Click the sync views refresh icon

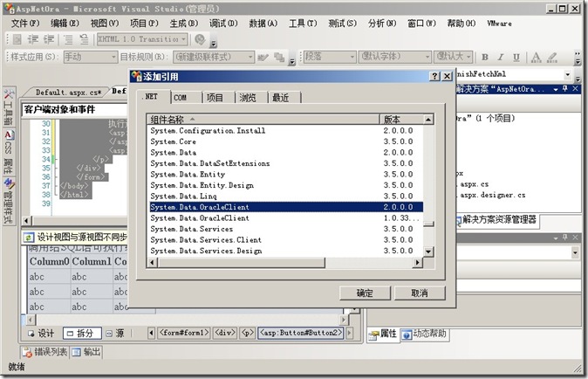click(29, 238)
